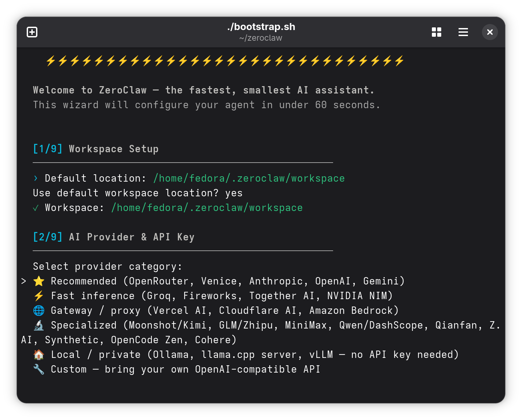Click the house icon beside Local / private
The image size is (522, 420).
point(39,355)
